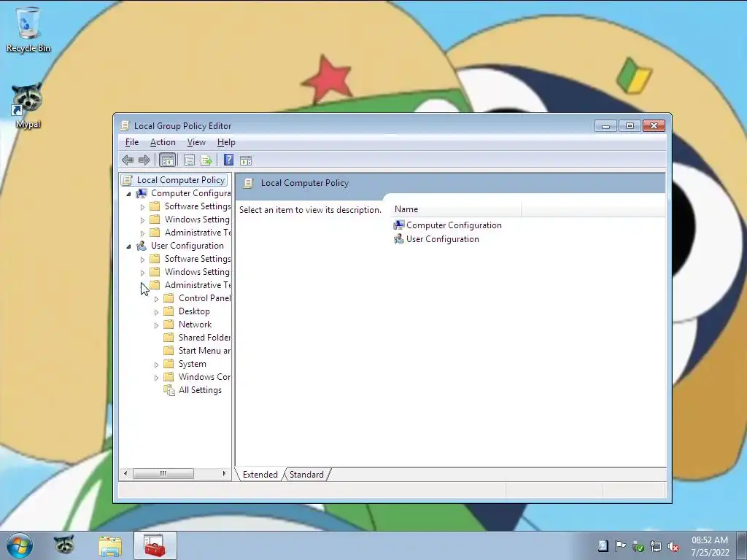Expand the Network folder node
Screen dimensions: 747x560
156,325
